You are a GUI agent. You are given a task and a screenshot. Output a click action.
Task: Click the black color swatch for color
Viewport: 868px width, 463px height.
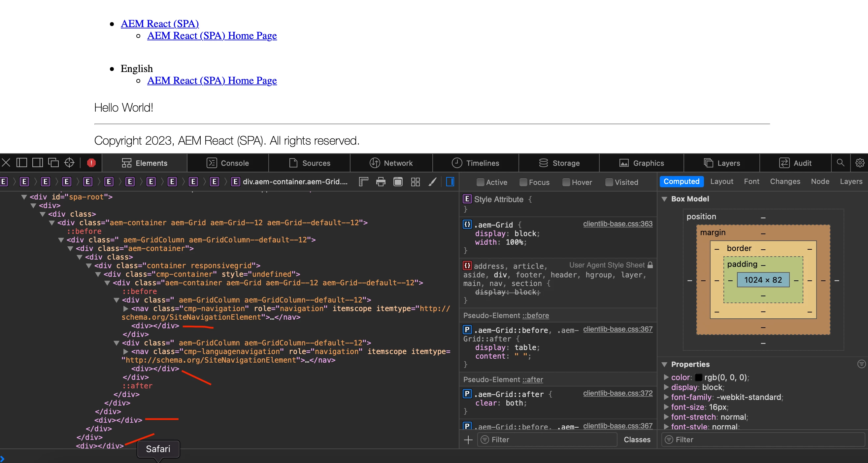pos(698,377)
